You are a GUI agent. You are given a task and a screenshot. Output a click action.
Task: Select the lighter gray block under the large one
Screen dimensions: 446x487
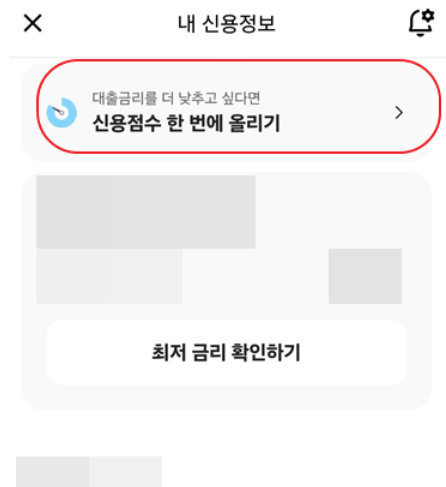pos(109,276)
